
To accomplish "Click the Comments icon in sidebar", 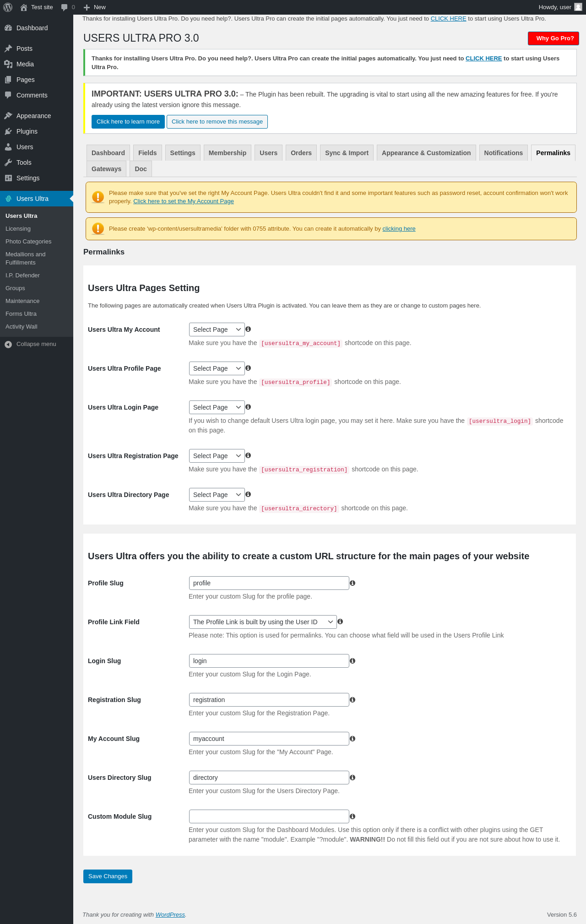I will tap(8, 95).
